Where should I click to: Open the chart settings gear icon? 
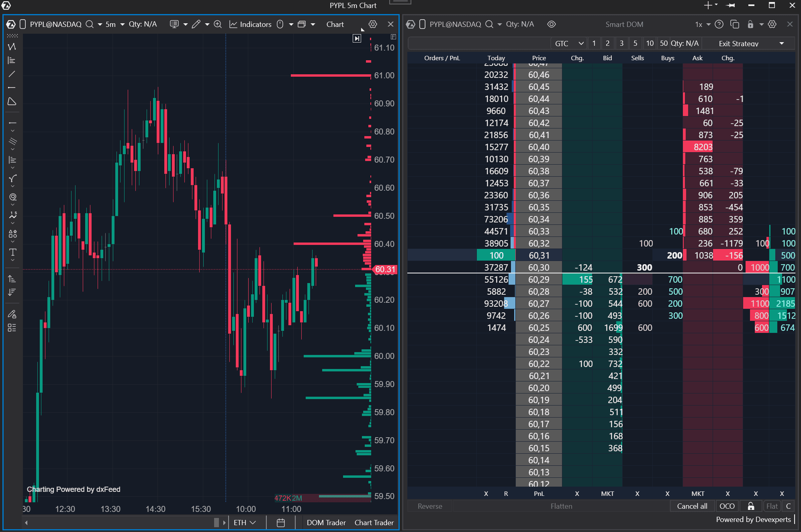[373, 24]
